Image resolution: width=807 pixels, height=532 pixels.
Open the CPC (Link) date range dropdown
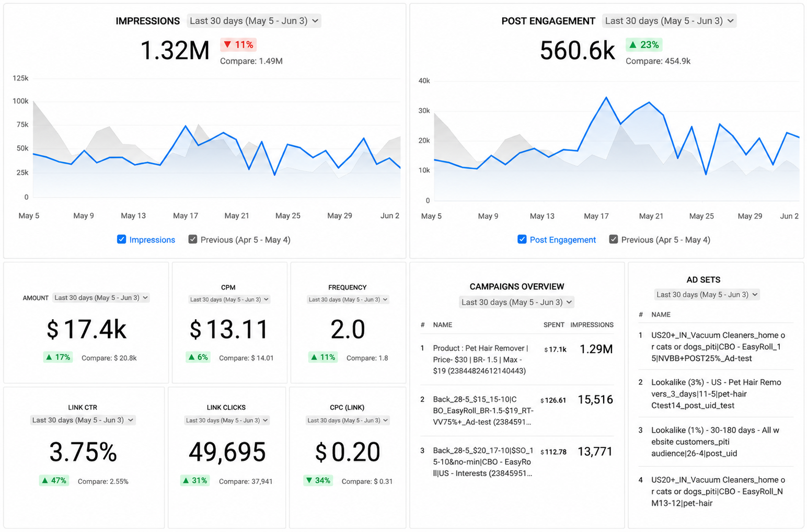click(x=348, y=420)
